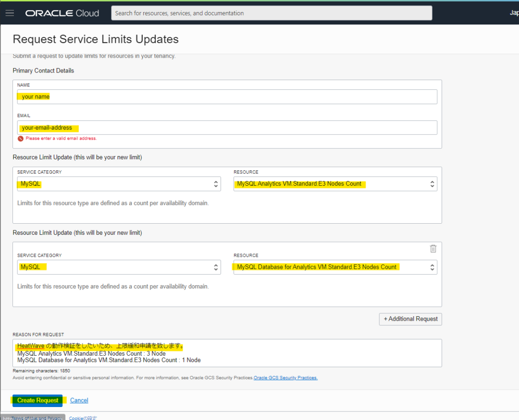Click 'Please enter a valid email address' message
Image resolution: width=519 pixels, height=420 pixels.
pyautogui.click(x=61, y=139)
